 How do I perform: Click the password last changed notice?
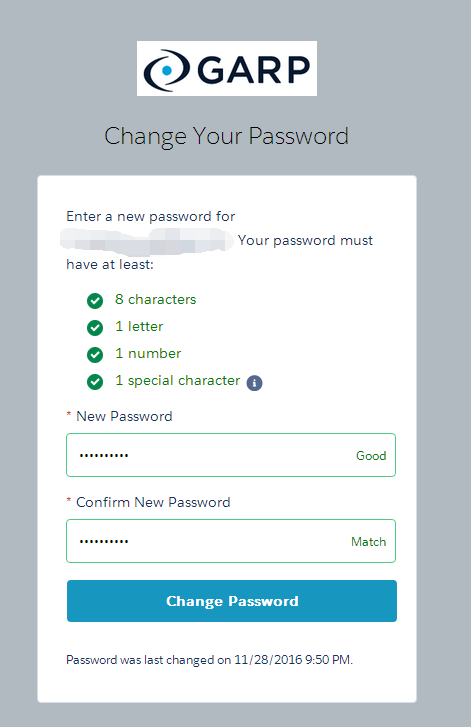210,660
